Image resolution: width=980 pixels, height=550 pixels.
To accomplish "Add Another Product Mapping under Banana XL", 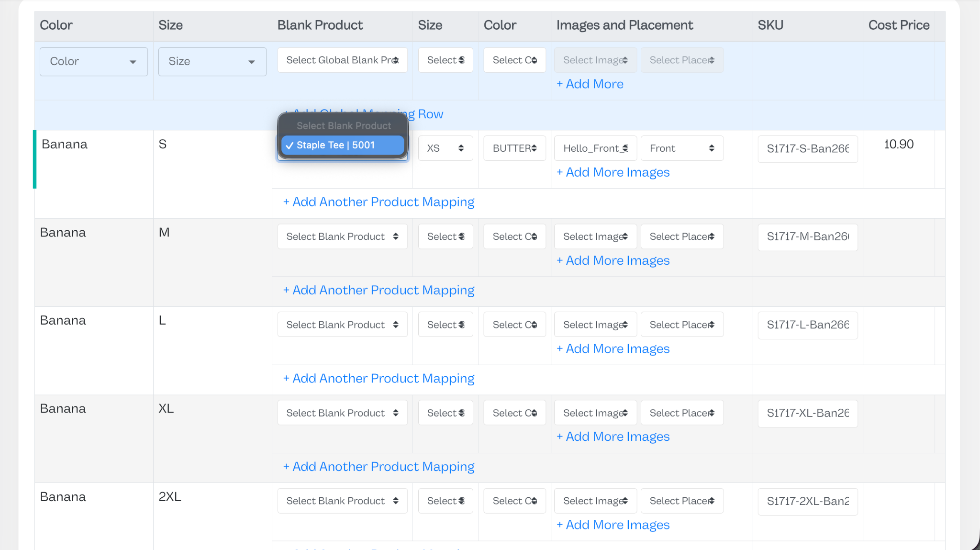I will coord(379,467).
